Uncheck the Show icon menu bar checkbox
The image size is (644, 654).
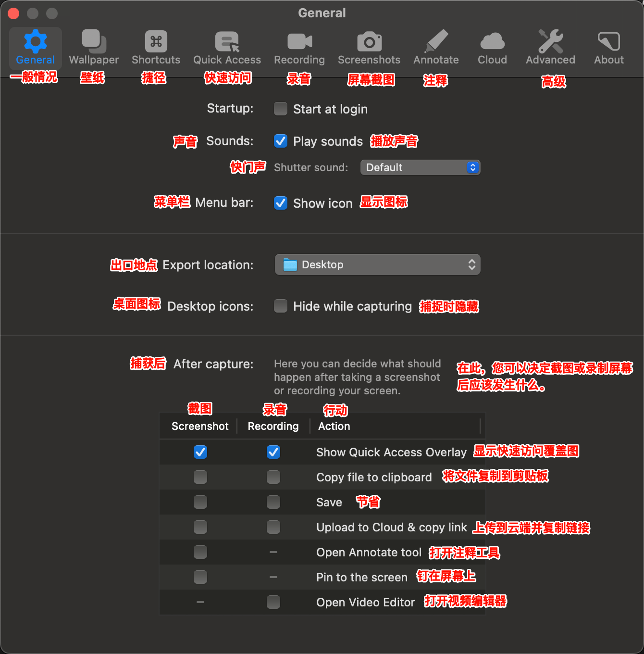click(x=281, y=203)
